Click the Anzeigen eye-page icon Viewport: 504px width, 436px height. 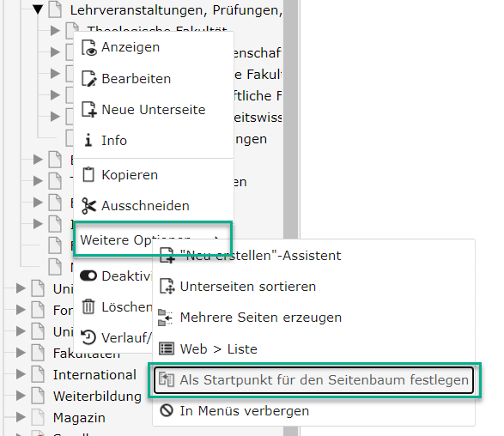click(88, 47)
